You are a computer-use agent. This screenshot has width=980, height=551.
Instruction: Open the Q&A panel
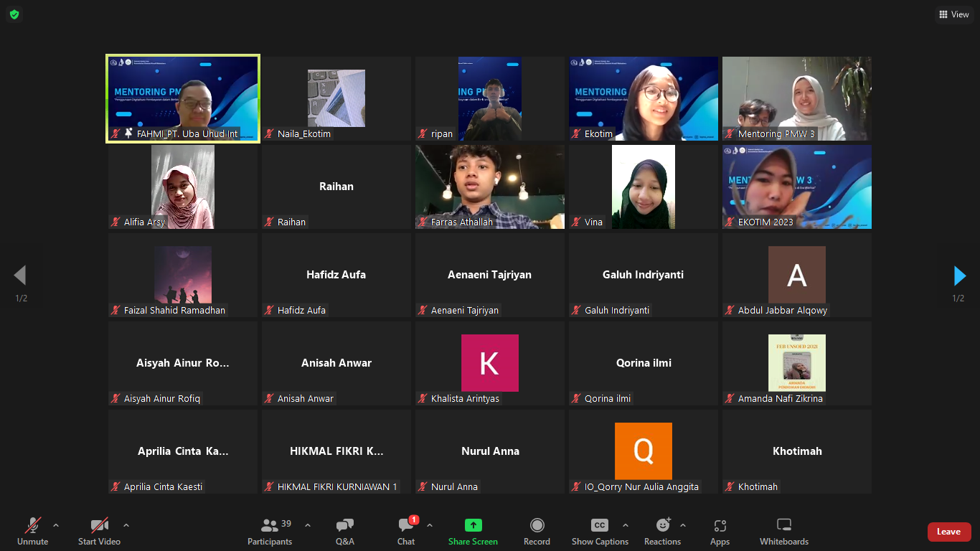coord(344,526)
